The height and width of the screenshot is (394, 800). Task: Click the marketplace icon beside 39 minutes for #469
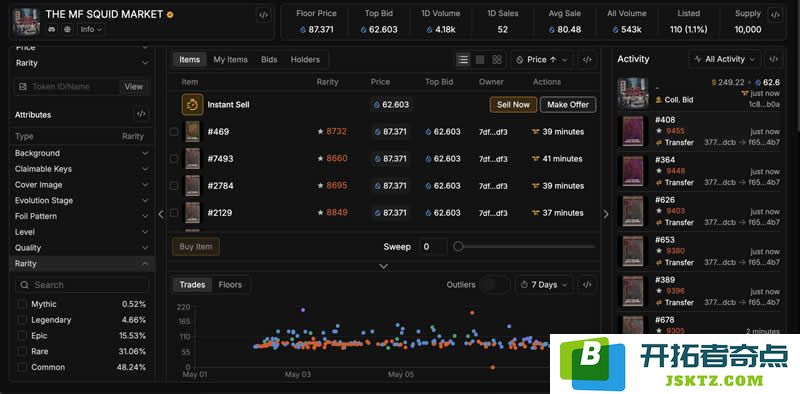coord(535,132)
